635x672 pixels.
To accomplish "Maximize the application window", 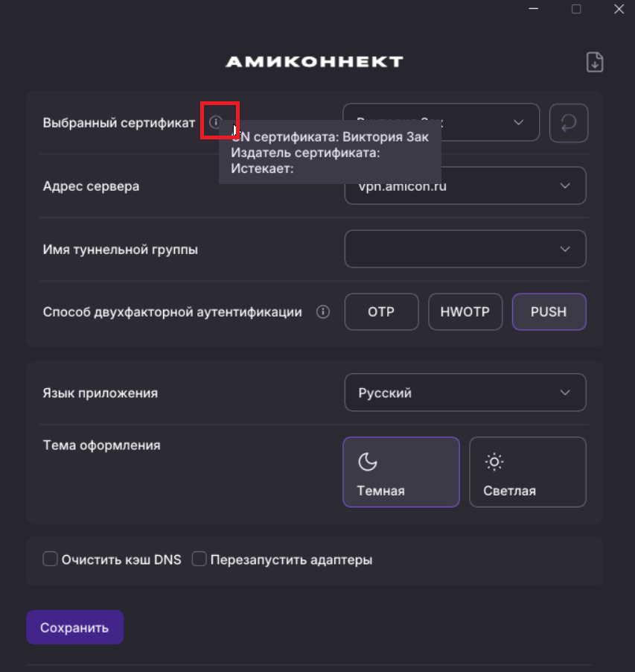I will coord(576,9).
